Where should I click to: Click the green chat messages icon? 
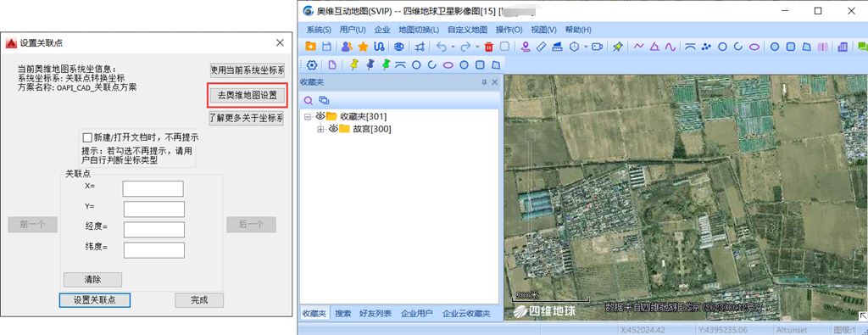(x=862, y=47)
